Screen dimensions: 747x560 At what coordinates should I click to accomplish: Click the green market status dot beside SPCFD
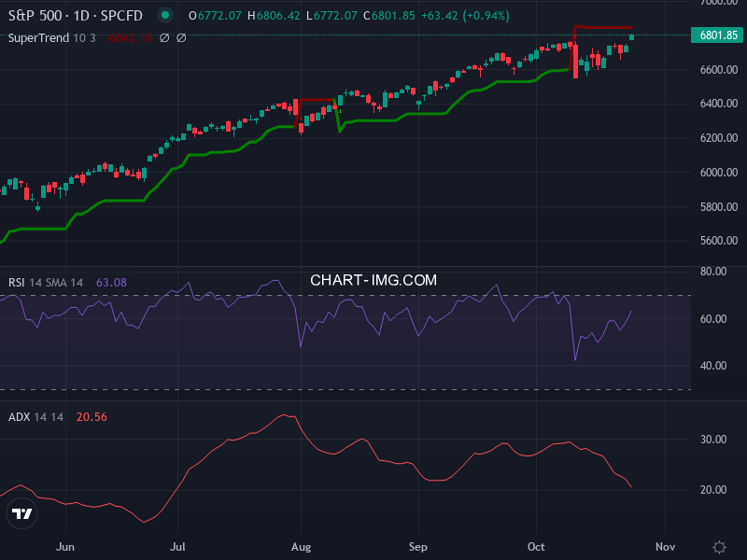(x=163, y=15)
